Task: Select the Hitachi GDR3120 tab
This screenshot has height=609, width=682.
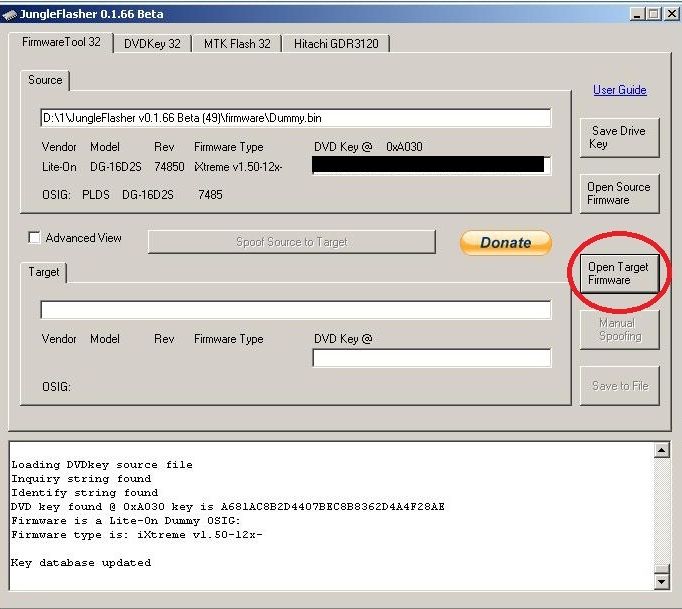Action: [336, 44]
